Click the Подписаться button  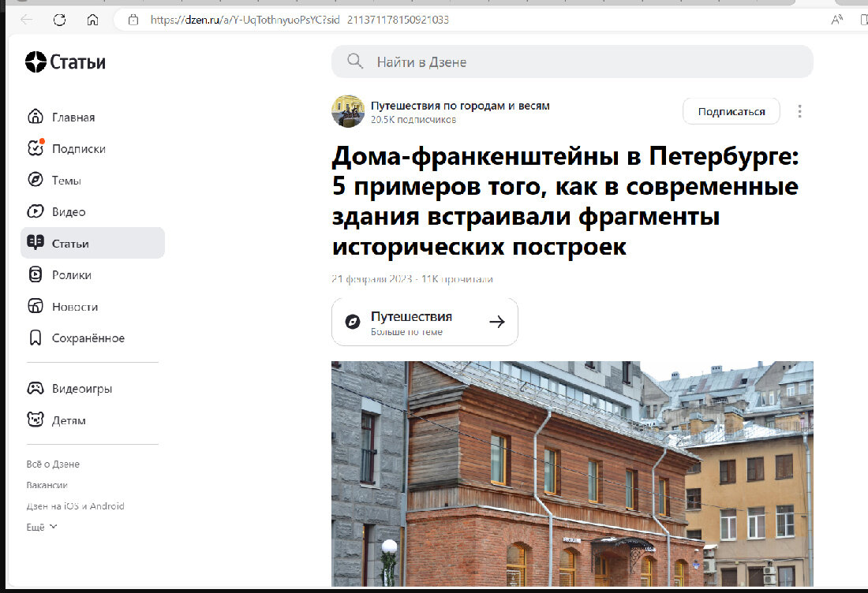731,112
